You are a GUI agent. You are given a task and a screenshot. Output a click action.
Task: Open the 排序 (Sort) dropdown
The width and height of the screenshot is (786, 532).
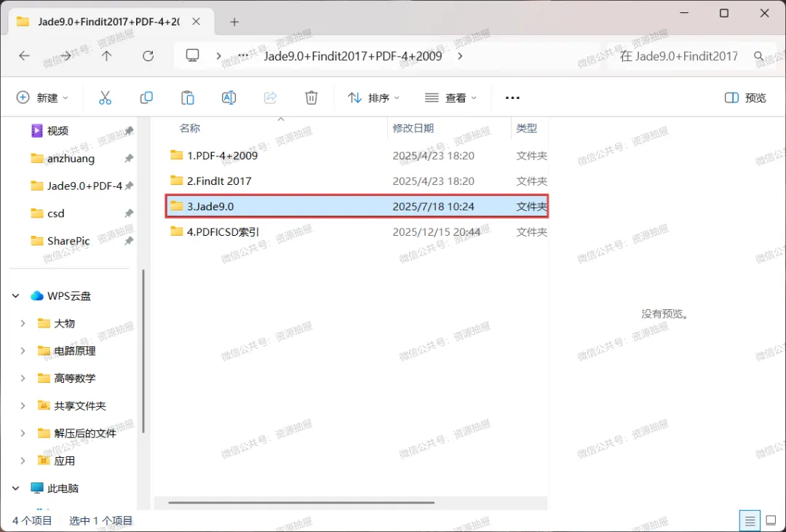[x=373, y=98]
